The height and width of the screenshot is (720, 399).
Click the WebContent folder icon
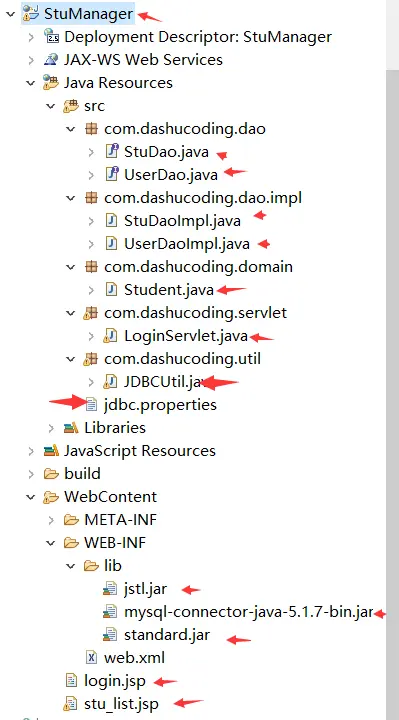click(51, 496)
